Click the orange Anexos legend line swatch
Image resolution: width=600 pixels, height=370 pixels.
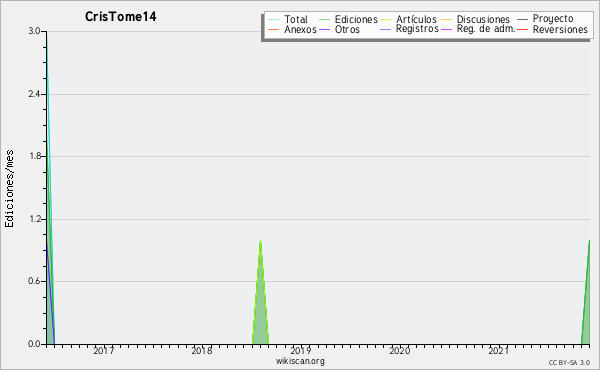coord(274,29)
